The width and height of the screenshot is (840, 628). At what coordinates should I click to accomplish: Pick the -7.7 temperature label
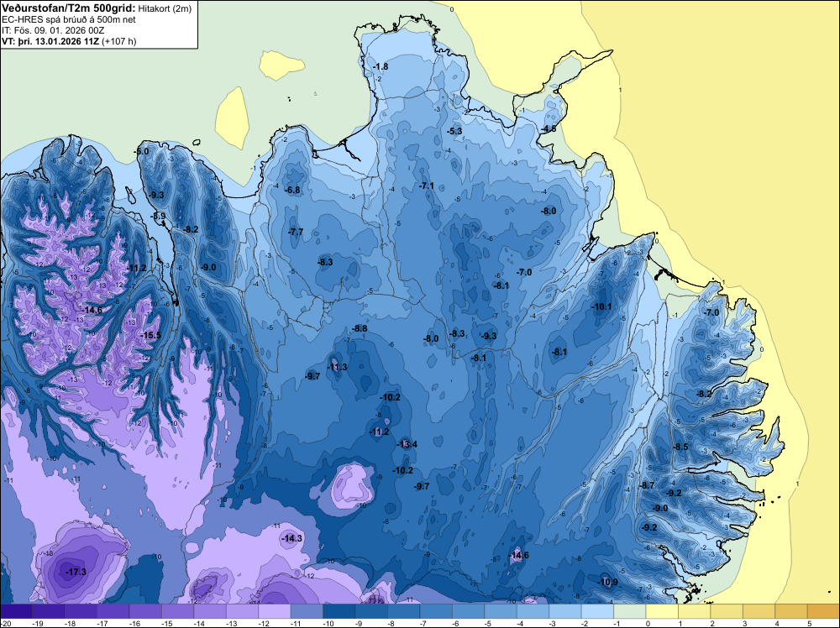296,232
